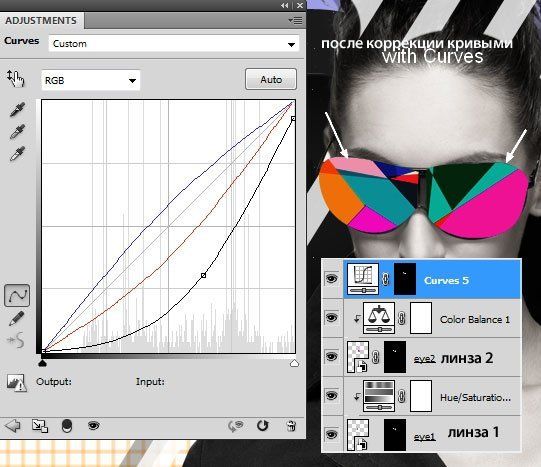This screenshot has height=467, width=541.
Task: Hide the Hue/Saturation layer
Action: pyautogui.click(x=332, y=396)
